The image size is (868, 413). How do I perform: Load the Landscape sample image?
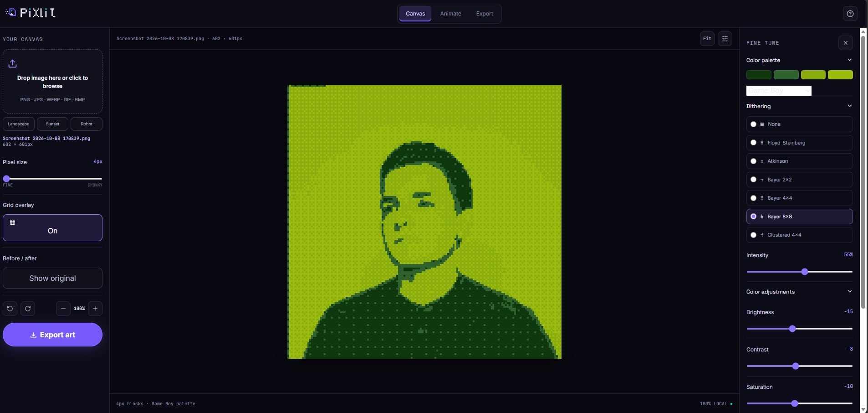[19, 124]
